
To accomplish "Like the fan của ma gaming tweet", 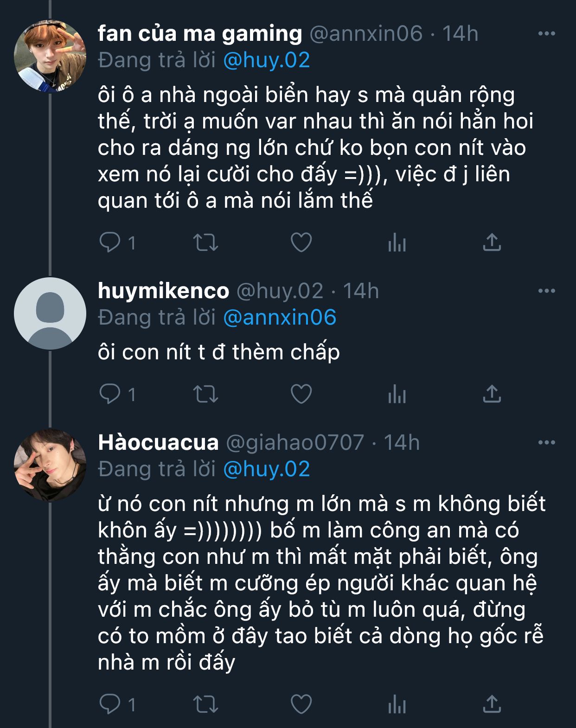I will click(x=301, y=242).
